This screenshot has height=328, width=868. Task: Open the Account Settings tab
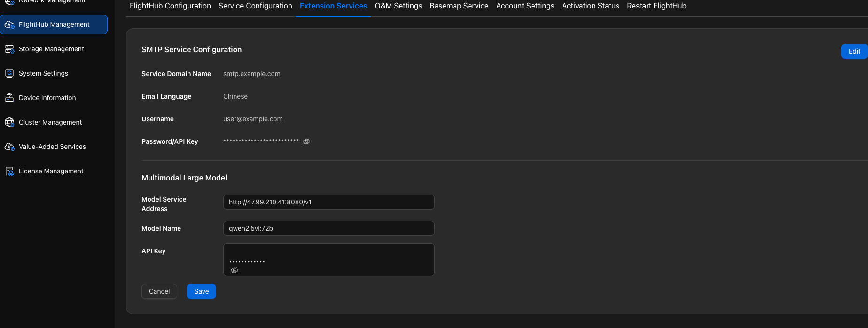tap(525, 6)
